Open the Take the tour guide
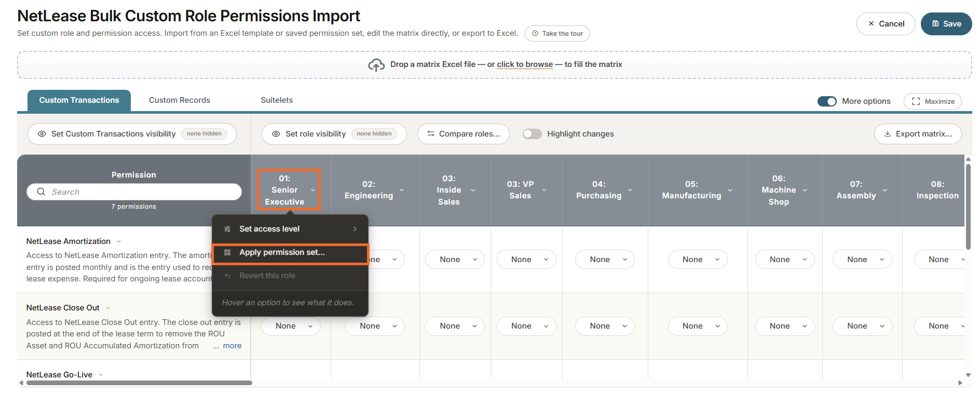This screenshot has height=394, width=980. [557, 33]
